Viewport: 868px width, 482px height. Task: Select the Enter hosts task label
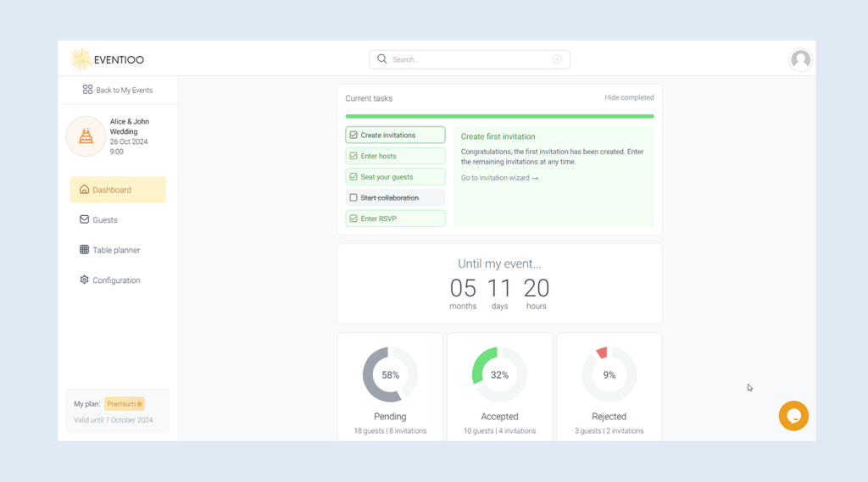[x=378, y=156]
